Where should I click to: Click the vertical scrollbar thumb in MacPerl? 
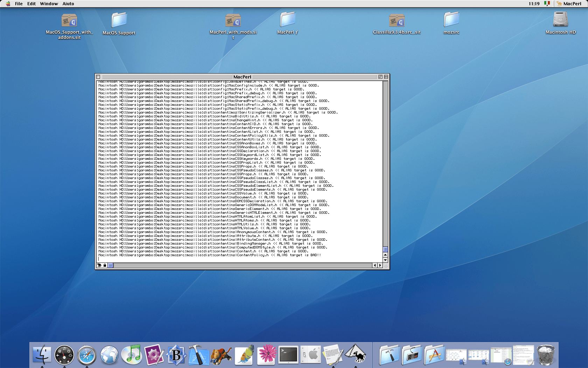tap(385, 249)
